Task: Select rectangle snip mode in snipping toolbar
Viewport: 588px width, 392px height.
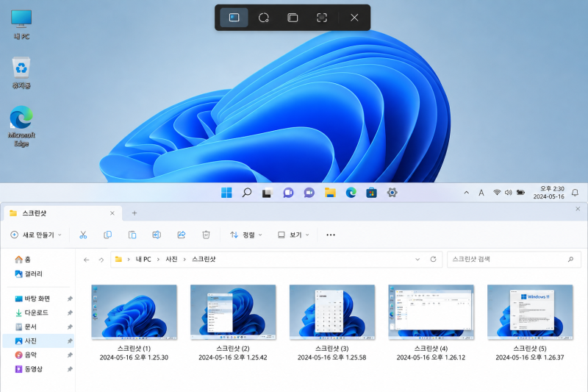Action: pos(234,18)
